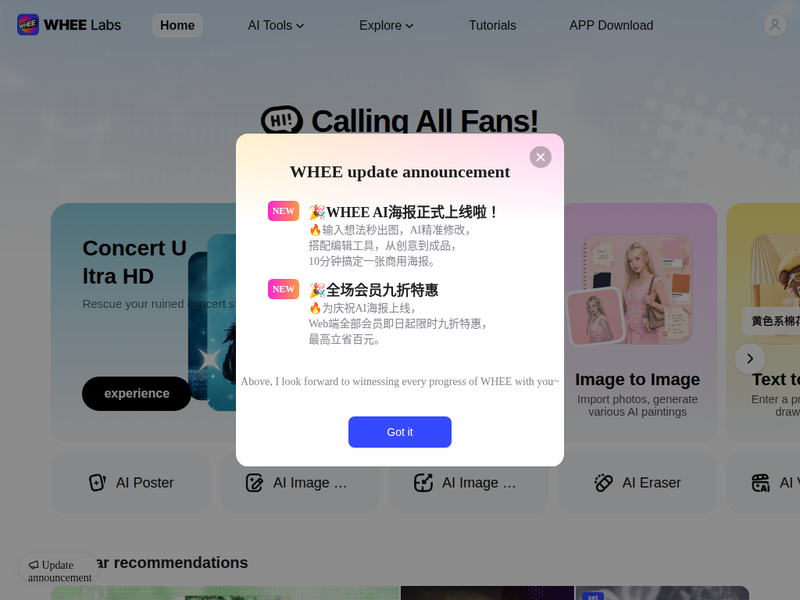Click the Calling All Fans! headline
The width and height of the screenshot is (800, 600).
(424, 121)
